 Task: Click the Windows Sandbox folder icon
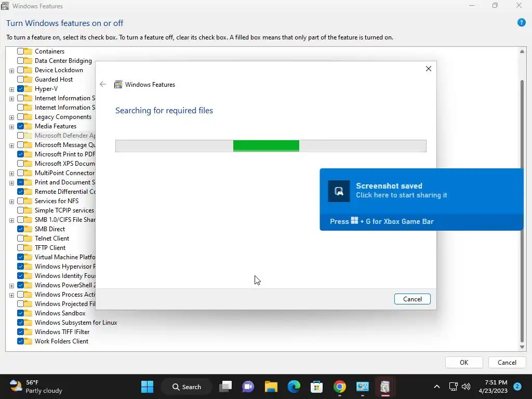tap(29, 313)
